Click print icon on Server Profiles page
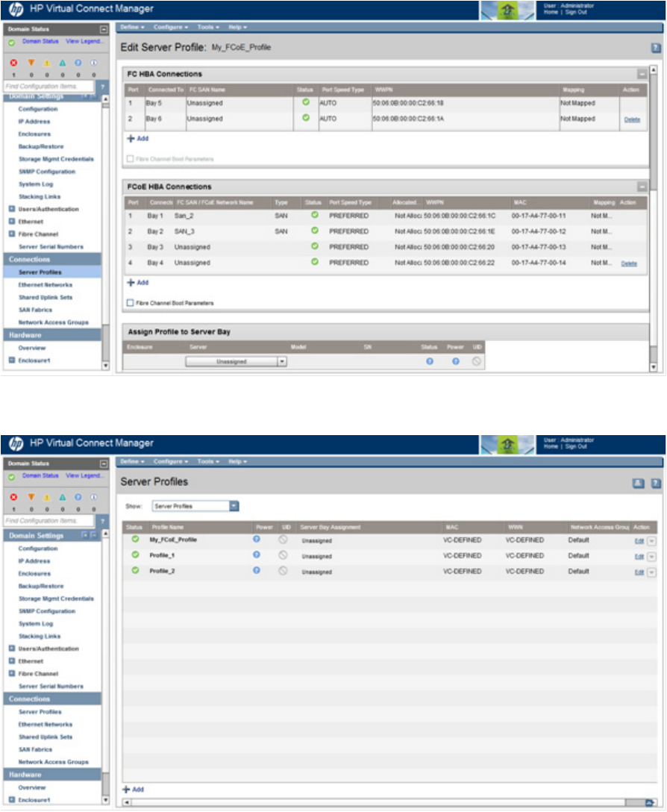Viewport: 667px width, 812px height. (639, 483)
